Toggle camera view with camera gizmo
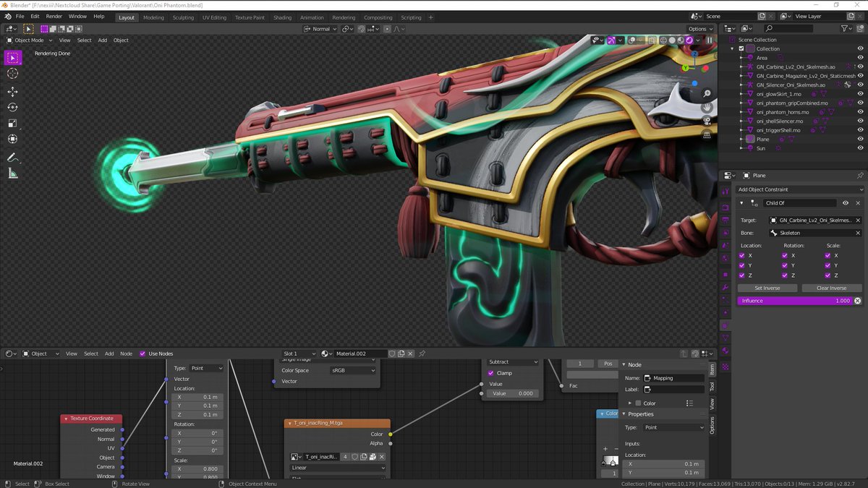The image size is (868, 488). click(707, 121)
